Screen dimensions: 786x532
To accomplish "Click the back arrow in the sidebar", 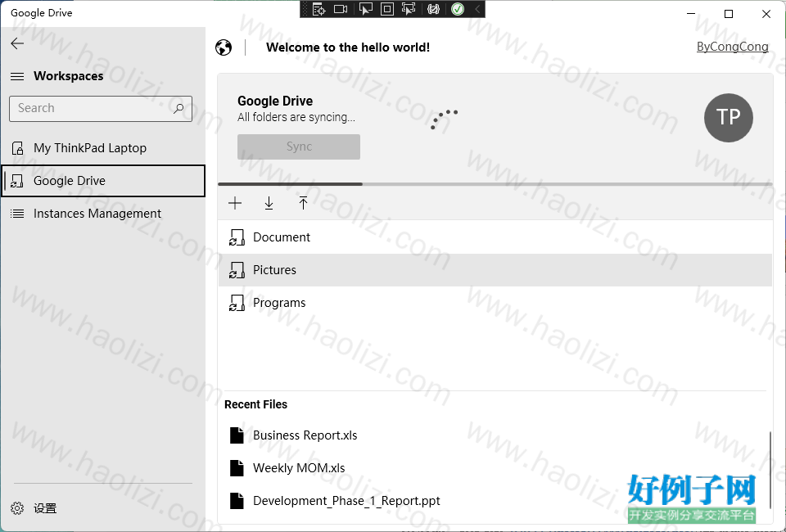I will (x=17, y=43).
